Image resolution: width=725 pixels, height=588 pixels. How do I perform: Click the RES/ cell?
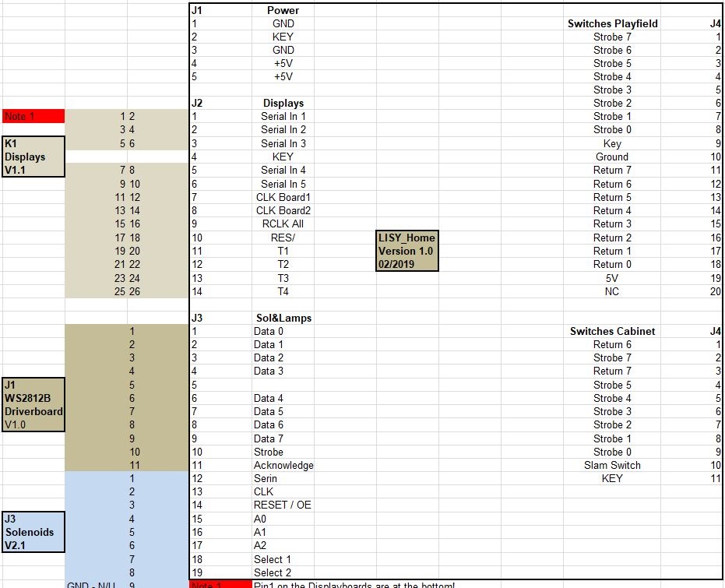[x=283, y=238]
